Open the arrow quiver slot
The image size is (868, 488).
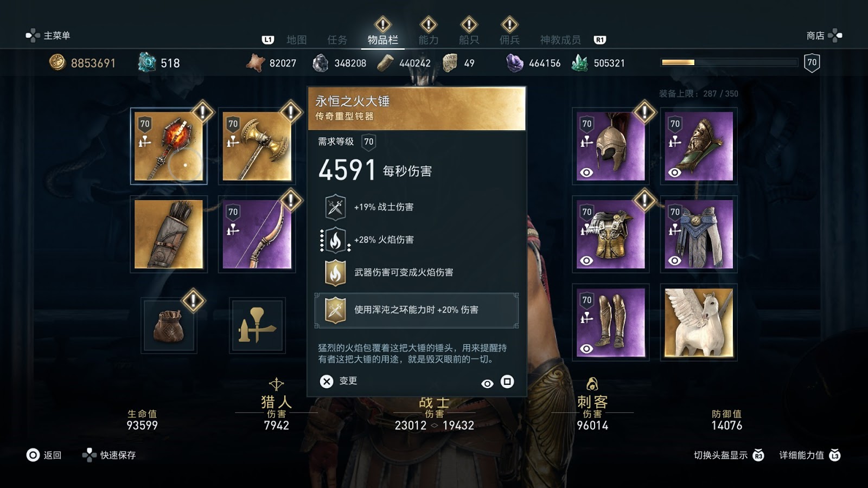(x=169, y=234)
